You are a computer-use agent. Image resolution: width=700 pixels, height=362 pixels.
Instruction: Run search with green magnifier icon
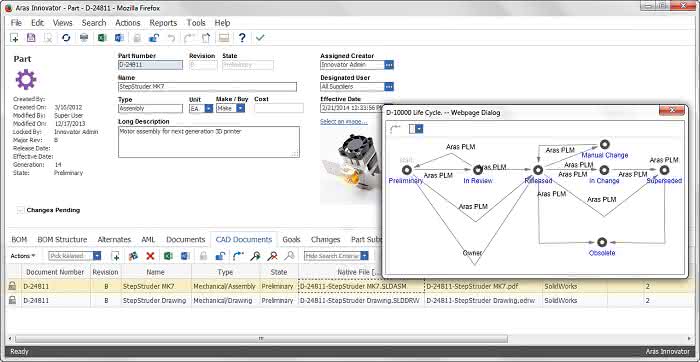coord(255,256)
